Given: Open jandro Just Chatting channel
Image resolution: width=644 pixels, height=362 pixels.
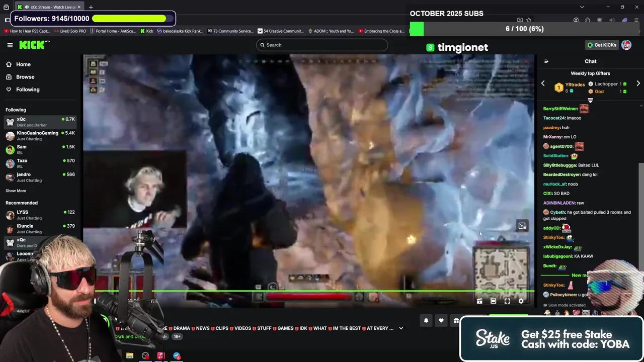Looking at the screenshot, I should click(x=40, y=177).
